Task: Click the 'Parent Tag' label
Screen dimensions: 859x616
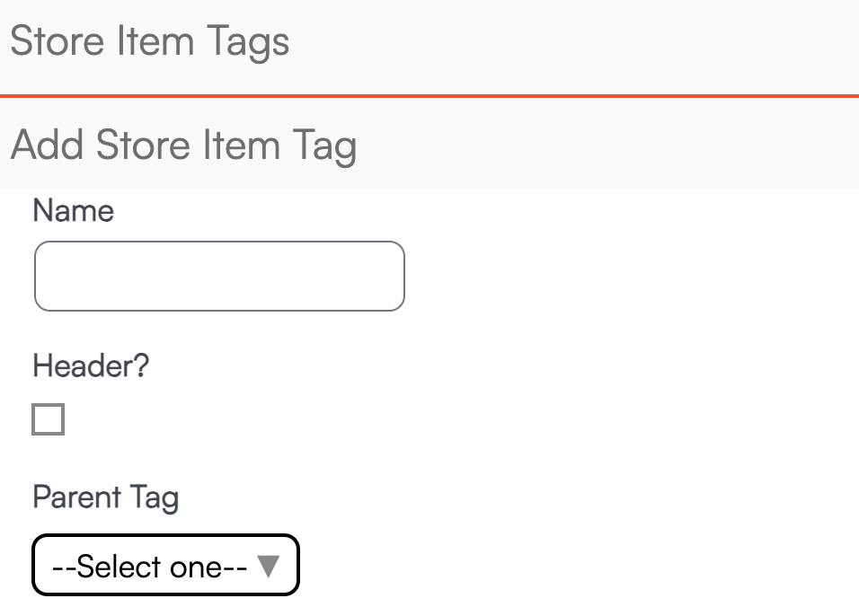Action: (x=106, y=497)
